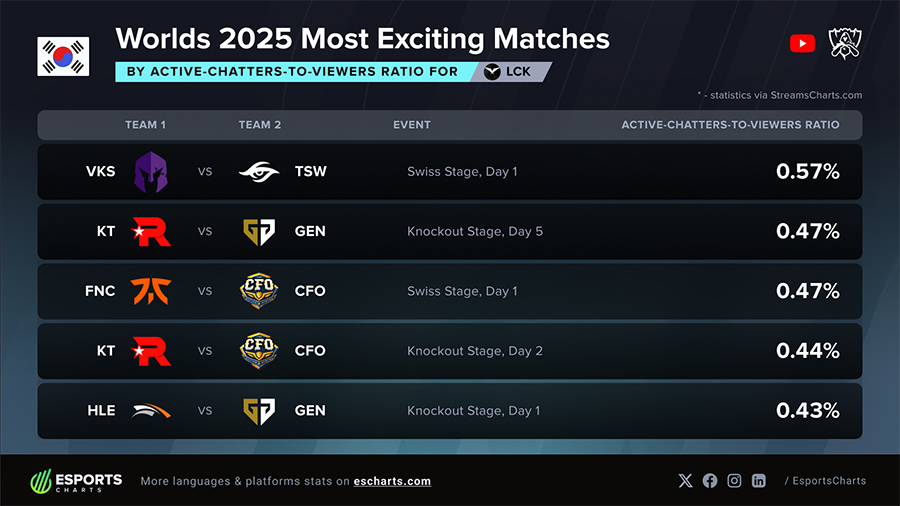Click the VKS purple helmet logo
Screen dimensions: 900x506
pos(151,171)
